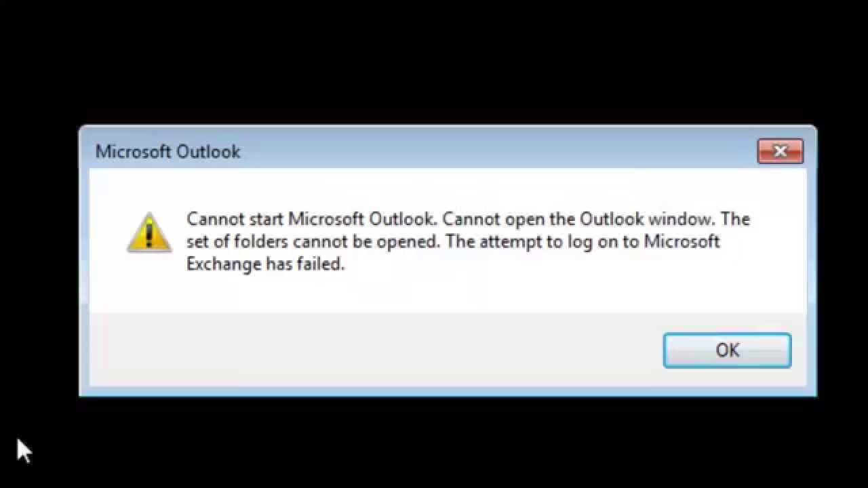The image size is (868, 488).
Task: Click the empty title bar middle area
Action: (x=475, y=150)
